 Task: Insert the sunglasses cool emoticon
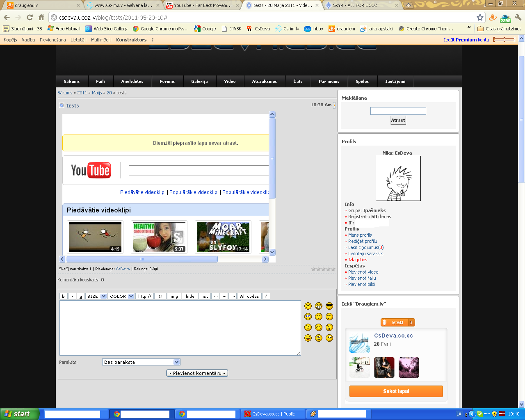click(329, 306)
